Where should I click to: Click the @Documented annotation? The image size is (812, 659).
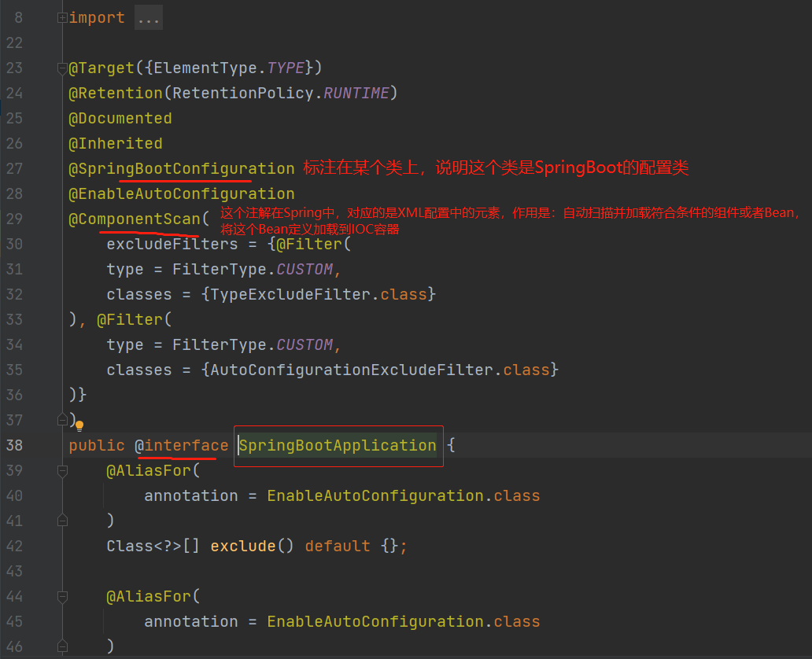coord(120,119)
